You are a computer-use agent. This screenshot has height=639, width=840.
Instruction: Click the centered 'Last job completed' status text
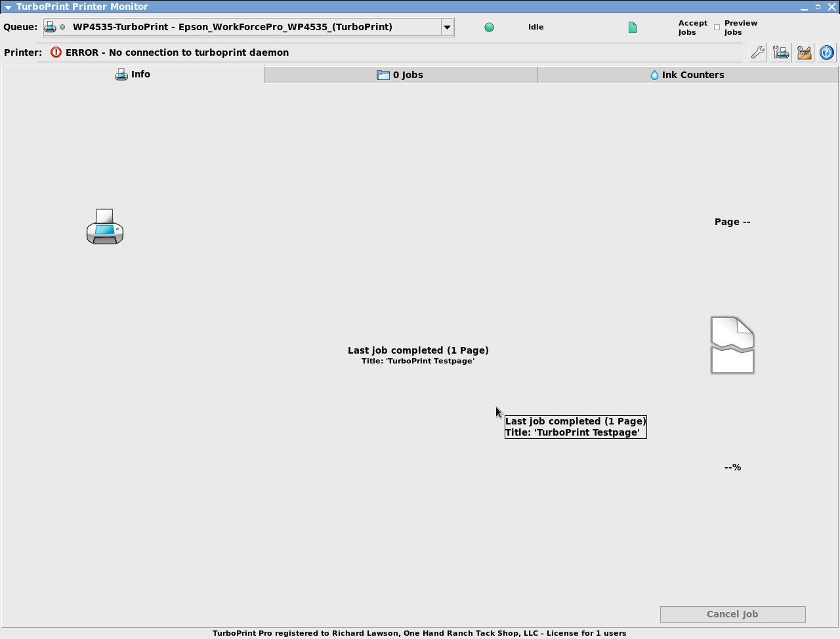[x=418, y=351]
